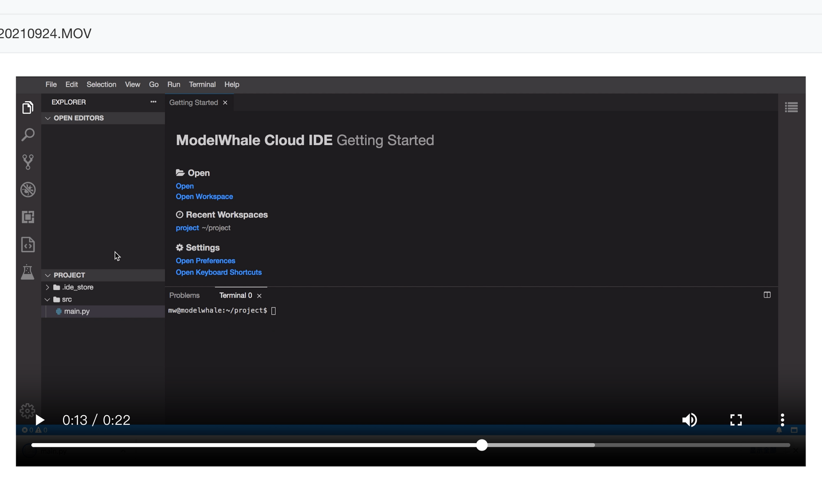Image resolution: width=822 pixels, height=504 pixels.
Task: Click the Explorer panel icon
Action: [x=28, y=108]
